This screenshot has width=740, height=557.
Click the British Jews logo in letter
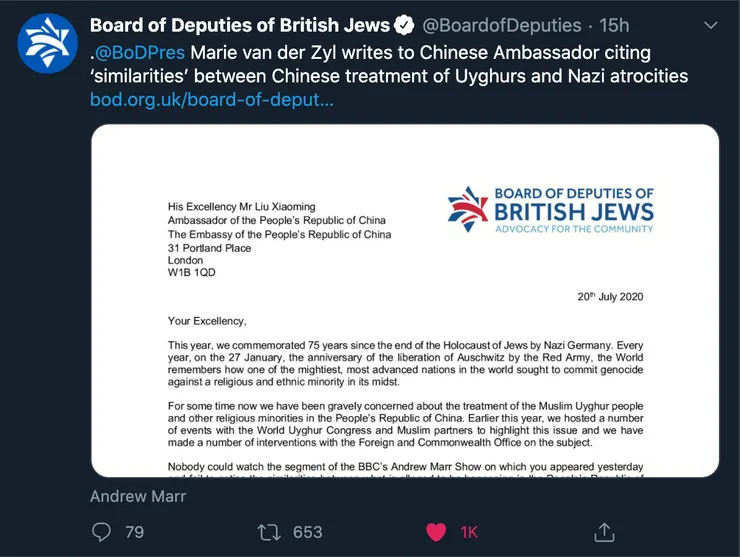(551, 208)
